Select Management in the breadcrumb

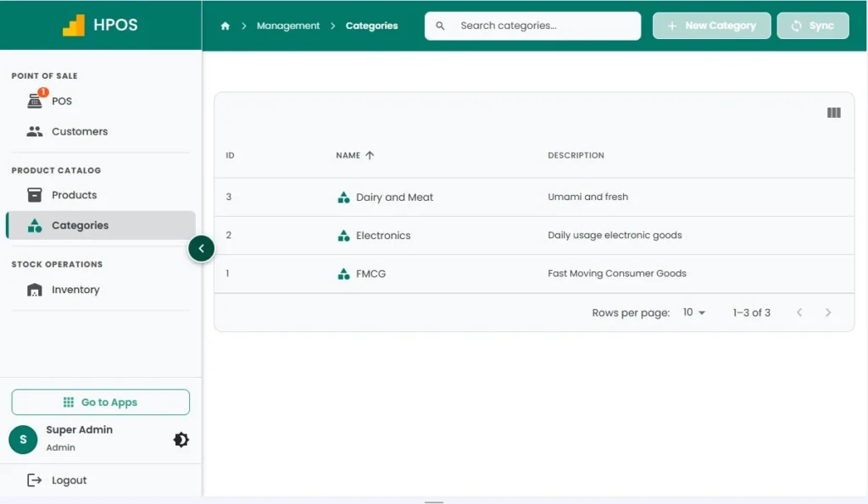pos(287,25)
